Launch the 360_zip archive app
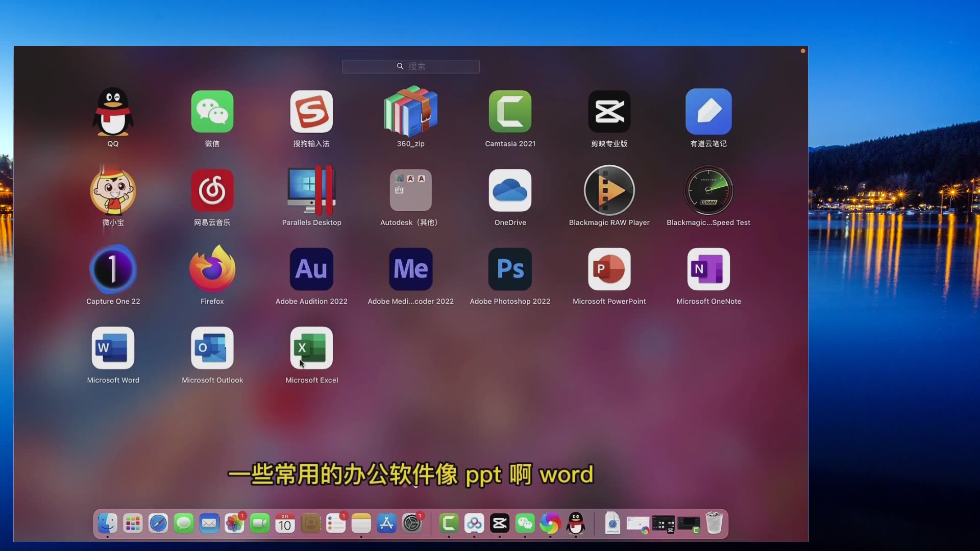 coord(411,111)
